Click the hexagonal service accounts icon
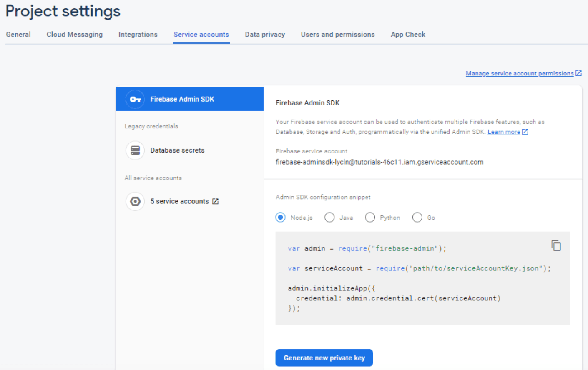This screenshot has width=588, height=370. point(135,201)
